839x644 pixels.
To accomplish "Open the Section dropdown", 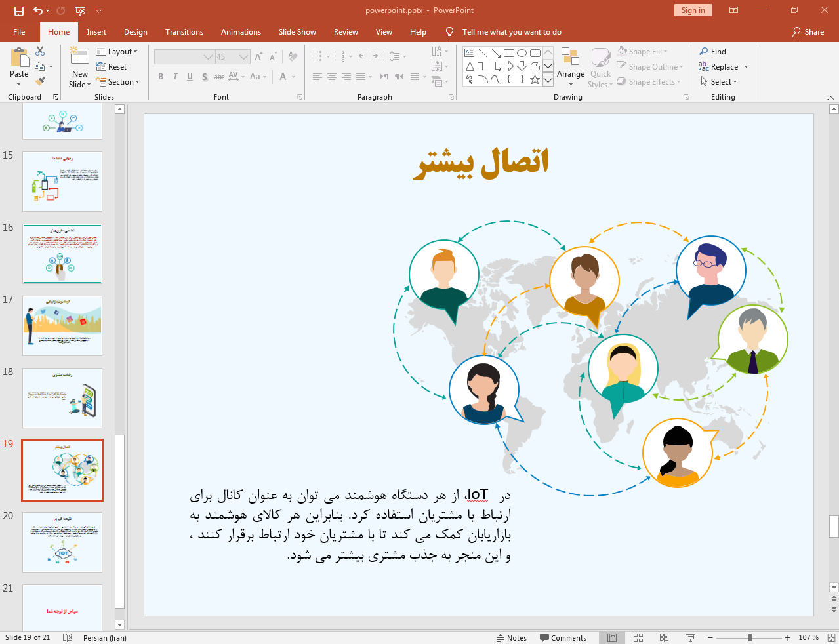I will (x=118, y=81).
